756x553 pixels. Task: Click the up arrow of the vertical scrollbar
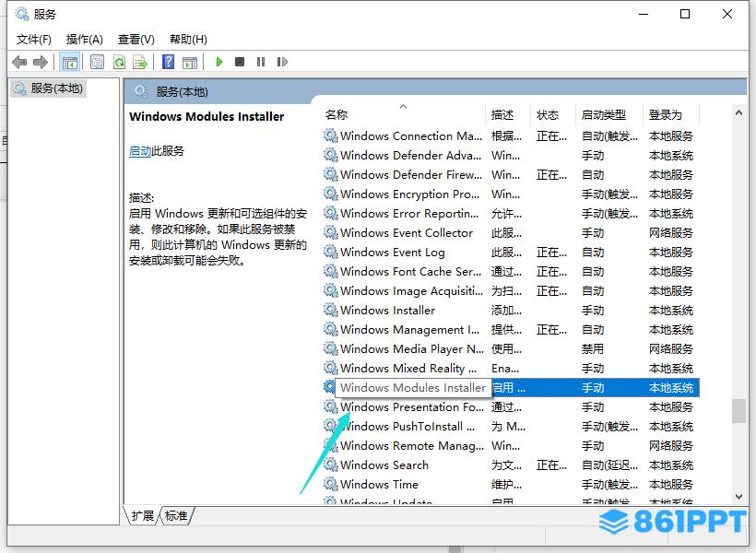(738, 112)
